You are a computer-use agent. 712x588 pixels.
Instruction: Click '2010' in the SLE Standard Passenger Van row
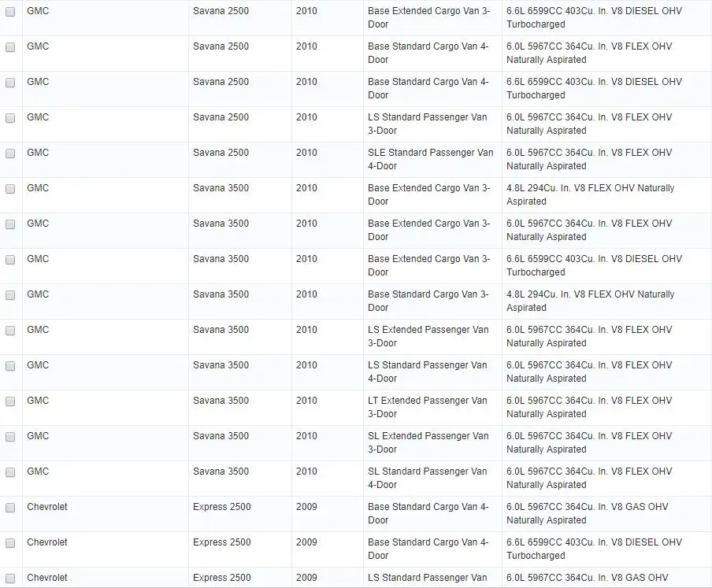coord(306,153)
